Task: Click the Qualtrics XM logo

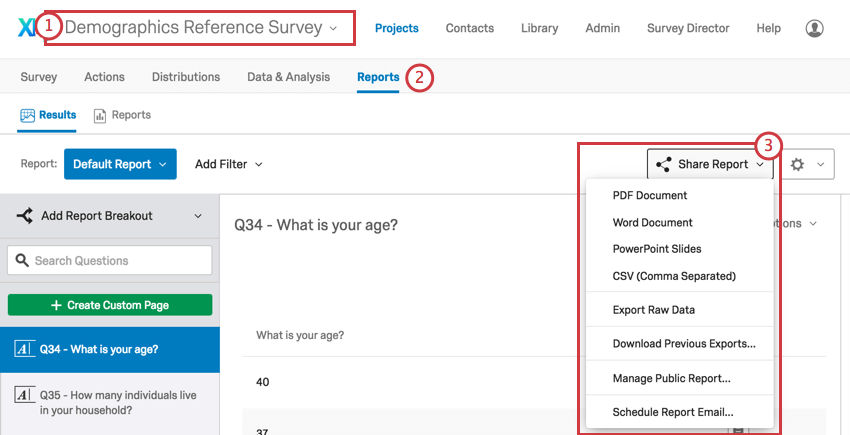Action: 26,28
